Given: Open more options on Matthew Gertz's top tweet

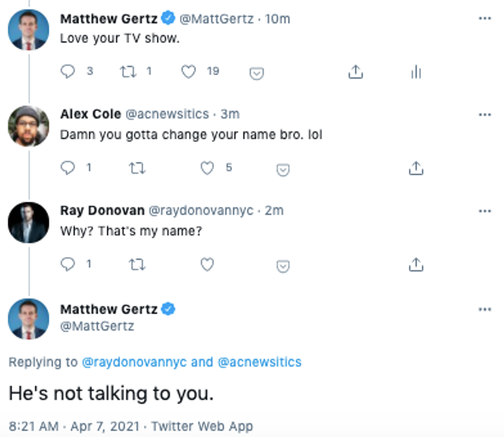Looking at the screenshot, I should 484,19.
